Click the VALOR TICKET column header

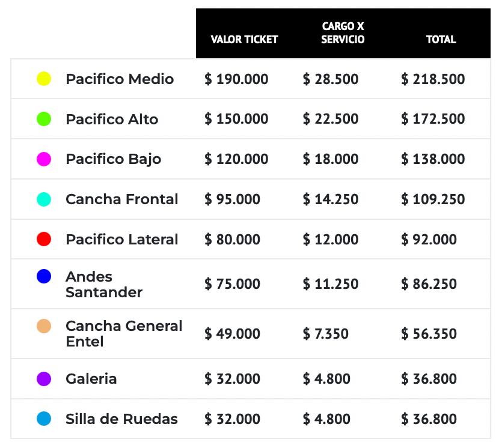pos(244,40)
